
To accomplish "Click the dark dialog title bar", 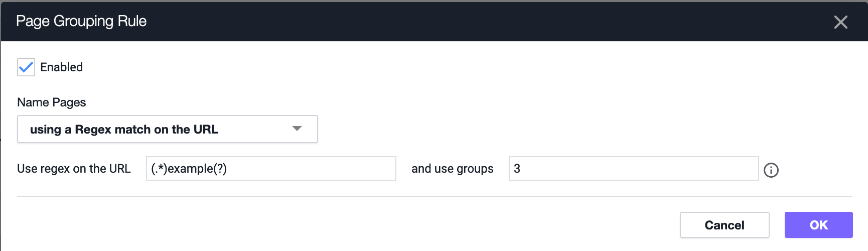I will click(435, 22).
